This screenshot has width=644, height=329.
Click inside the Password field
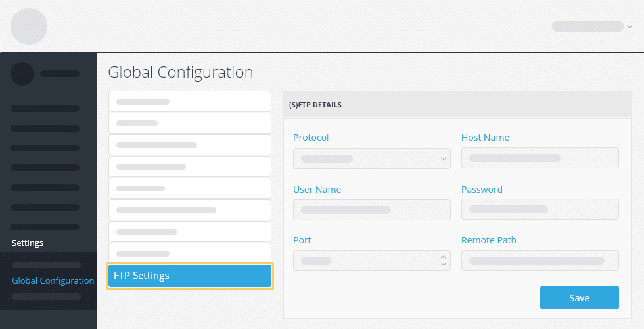coord(540,209)
